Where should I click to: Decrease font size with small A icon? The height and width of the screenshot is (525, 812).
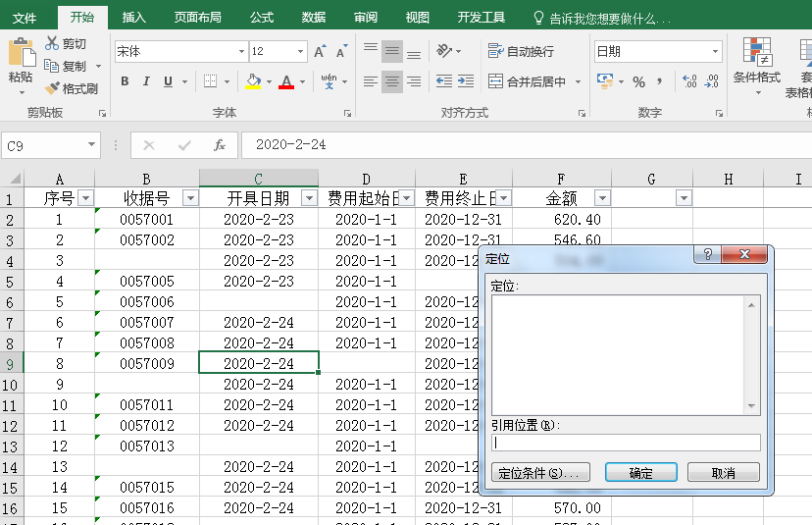(x=341, y=51)
